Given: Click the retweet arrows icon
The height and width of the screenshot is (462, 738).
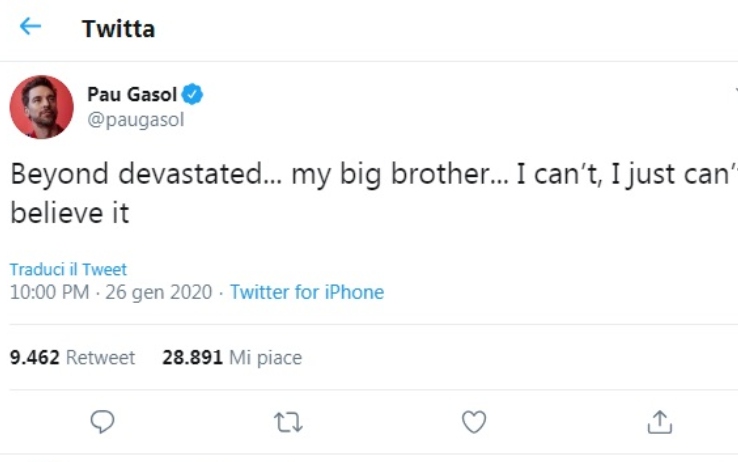Looking at the screenshot, I should pyautogui.click(x=288, y=423).
